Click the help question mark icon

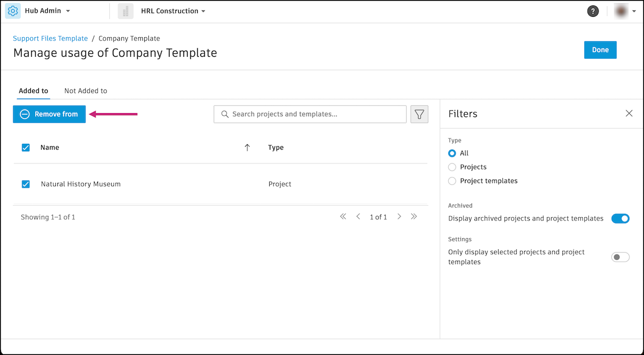point(593,11)
